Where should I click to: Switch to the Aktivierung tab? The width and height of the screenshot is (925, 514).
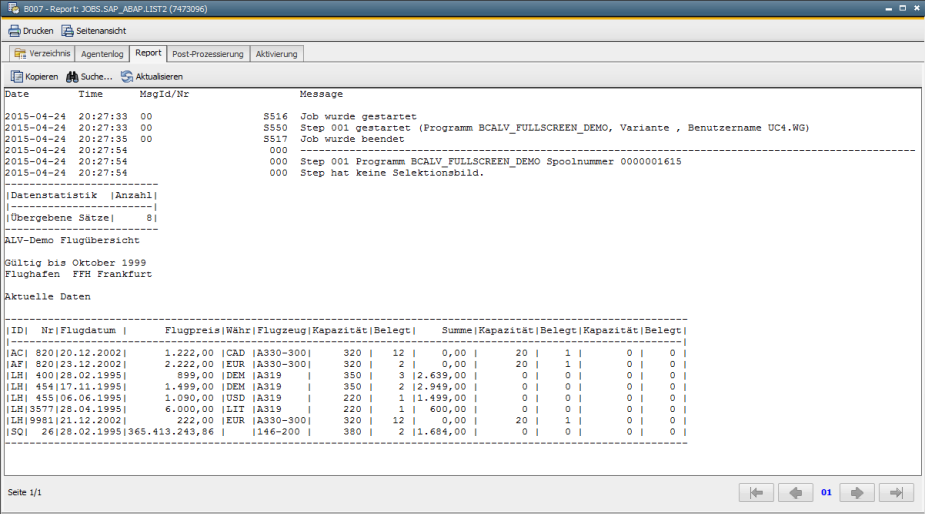pyautogui.click(x=276, y=53)
